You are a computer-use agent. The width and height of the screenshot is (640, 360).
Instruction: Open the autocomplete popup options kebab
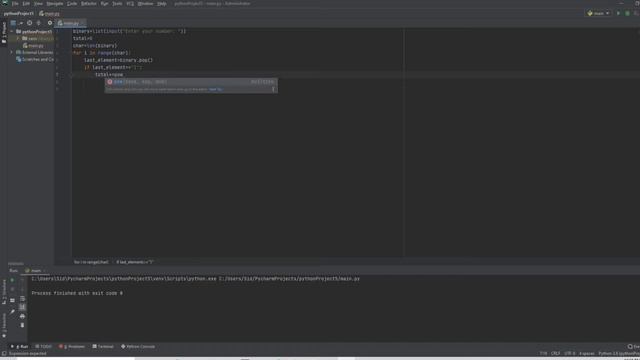pos(273,89)
